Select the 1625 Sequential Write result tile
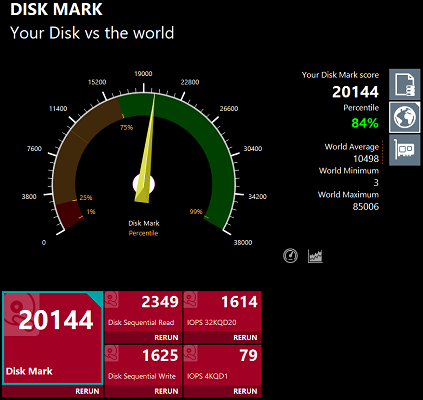This screenshot has height=400, width=423. [x=143, y=365]
